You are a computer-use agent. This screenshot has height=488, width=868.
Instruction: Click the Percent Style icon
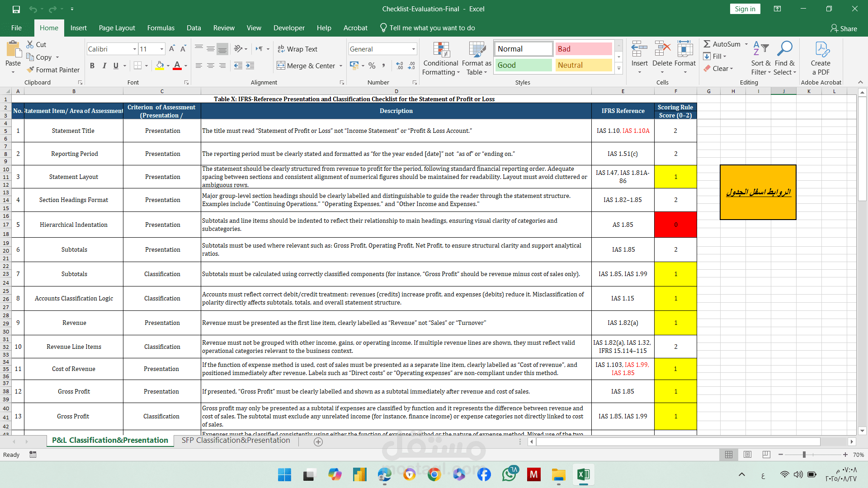pos(372,66)
